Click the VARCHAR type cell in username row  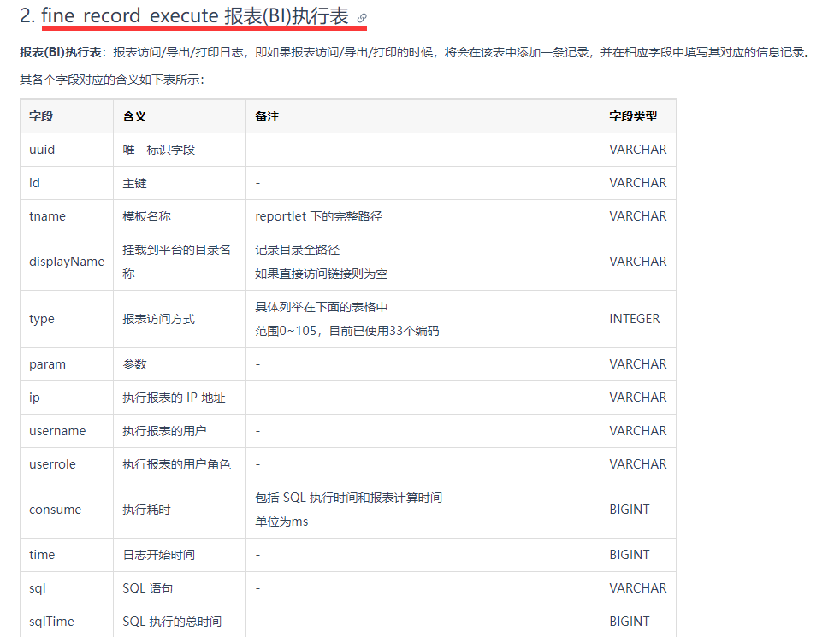pos(638,430)
